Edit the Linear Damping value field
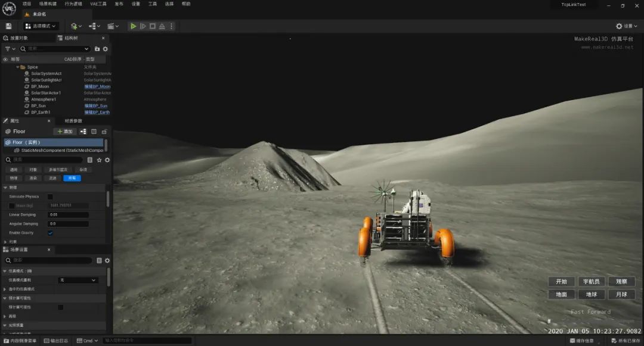Screen dimensions: 644x346 tap(67, 214)
